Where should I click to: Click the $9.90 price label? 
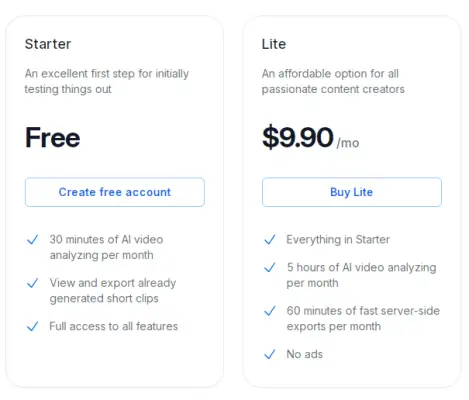coord(298,137)
